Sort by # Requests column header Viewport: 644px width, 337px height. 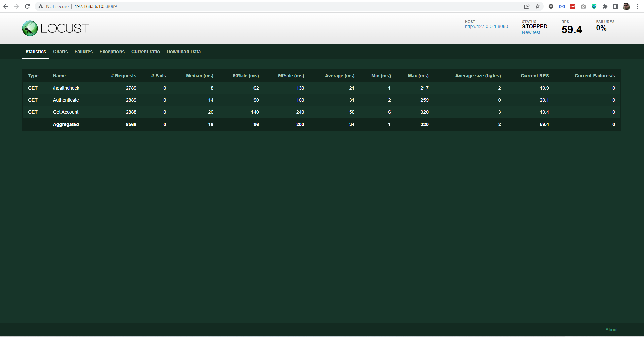124,76
